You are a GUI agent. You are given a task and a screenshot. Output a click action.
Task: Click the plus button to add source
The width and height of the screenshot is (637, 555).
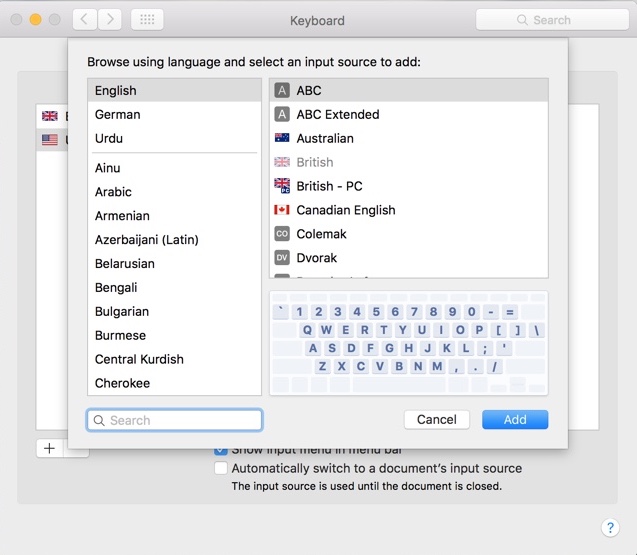[49, 448]
